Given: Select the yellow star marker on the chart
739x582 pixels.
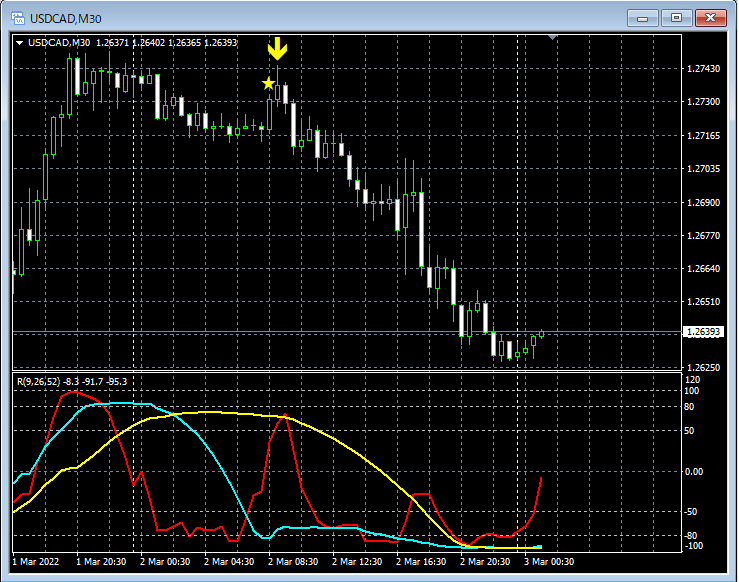Looking at the screenshot, I should (x=268, y=84).
